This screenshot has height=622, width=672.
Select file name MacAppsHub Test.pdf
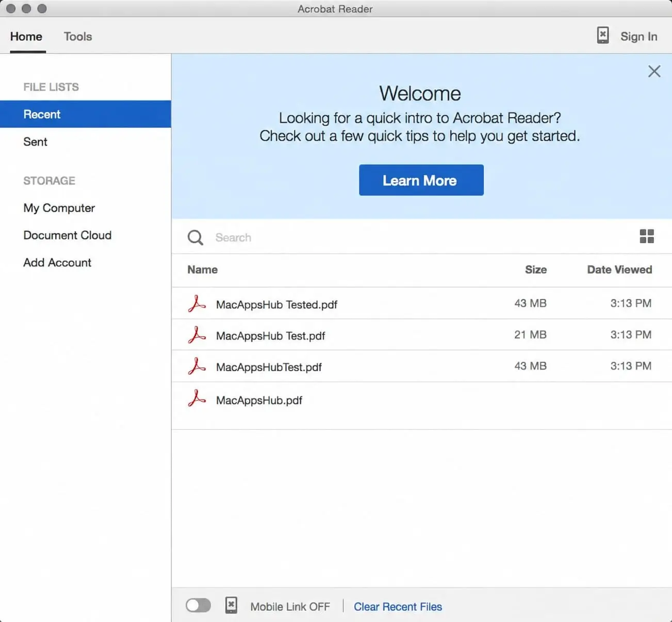click(271, 336)
